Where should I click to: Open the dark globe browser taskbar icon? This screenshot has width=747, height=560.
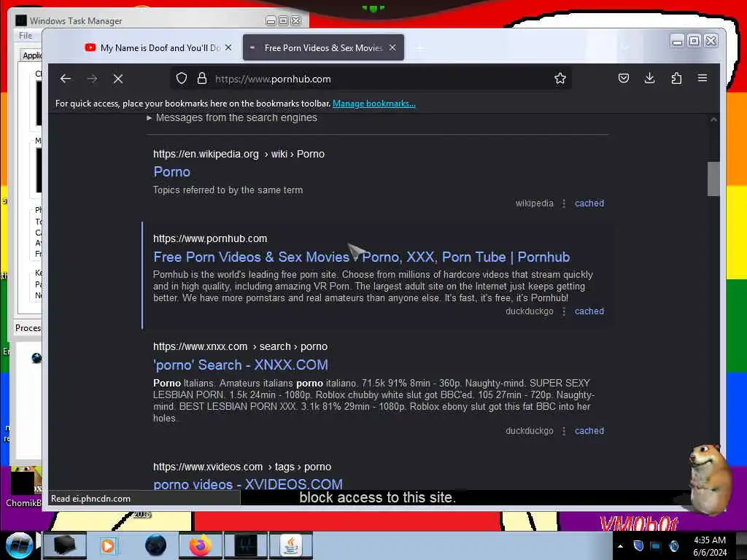point(156,545)
